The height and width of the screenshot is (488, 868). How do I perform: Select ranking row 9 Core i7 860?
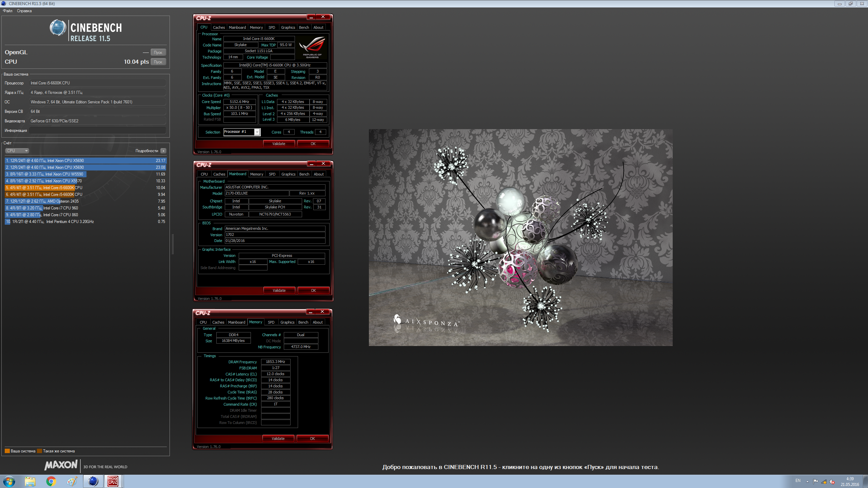(85, 215)
